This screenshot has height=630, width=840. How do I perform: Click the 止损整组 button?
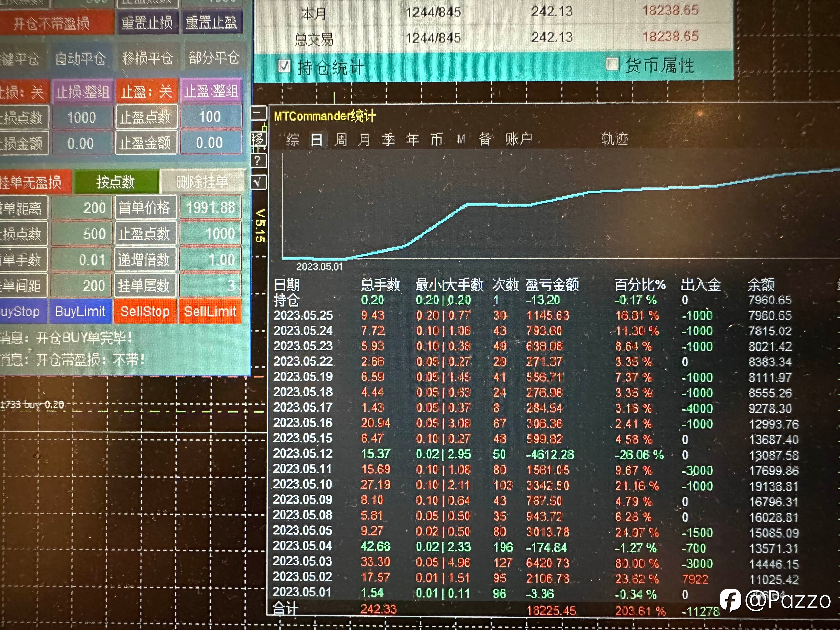tap(82, 91)
